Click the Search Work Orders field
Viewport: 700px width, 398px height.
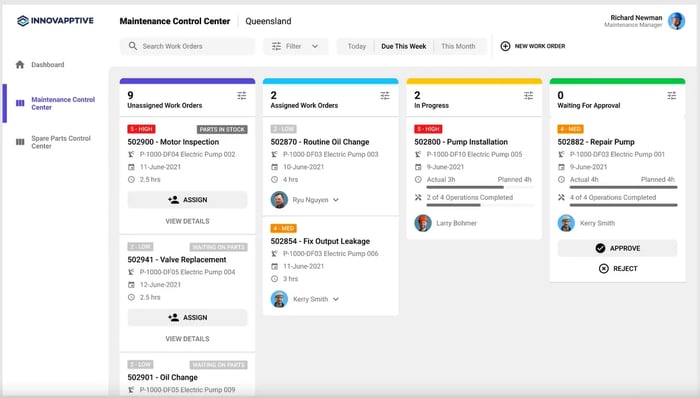tap(188, 46)
